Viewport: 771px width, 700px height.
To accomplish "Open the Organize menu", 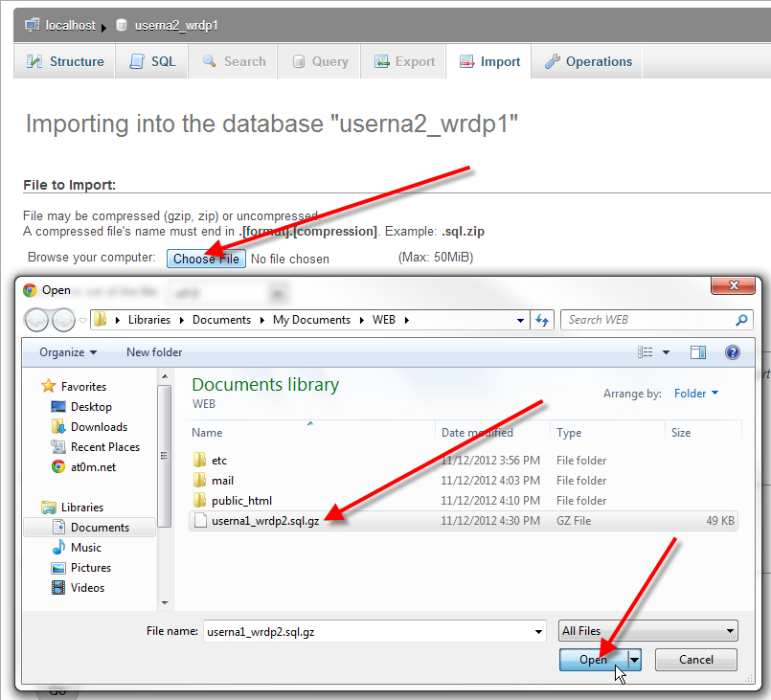I will coord(68,352).
